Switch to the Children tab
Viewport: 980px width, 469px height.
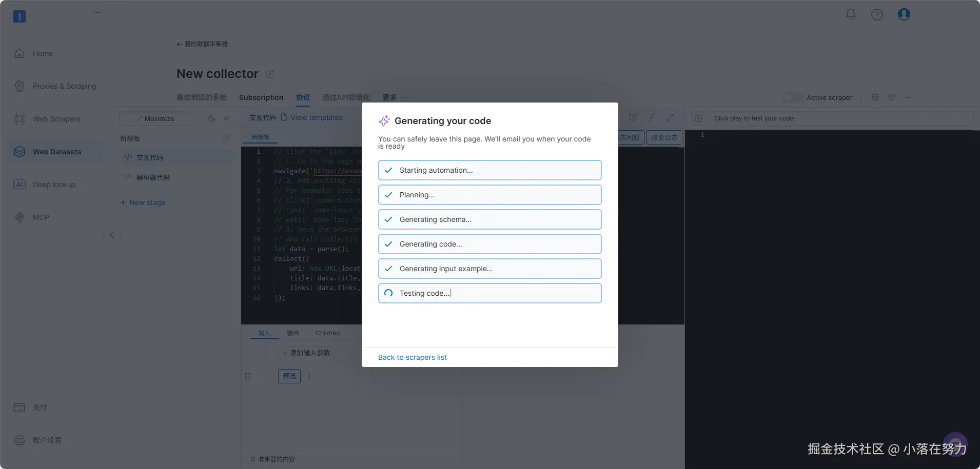coord(327,333)
